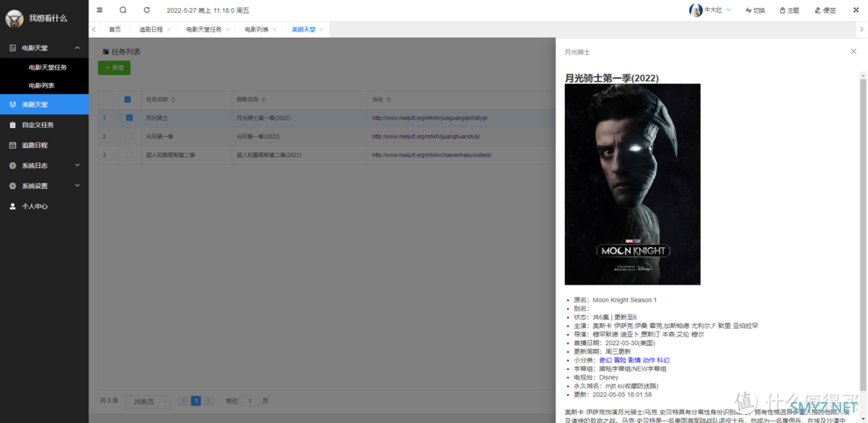This screenshot has height=423, width=868.
Task: Expand the 系统设置 sidebar menu
Action: (x=77, y=186)
